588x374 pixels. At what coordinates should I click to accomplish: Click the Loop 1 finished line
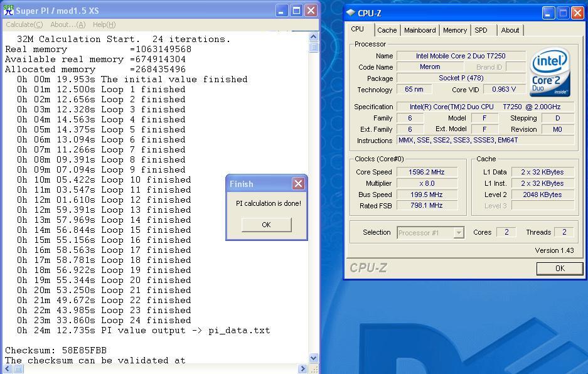tap(101, 90)
